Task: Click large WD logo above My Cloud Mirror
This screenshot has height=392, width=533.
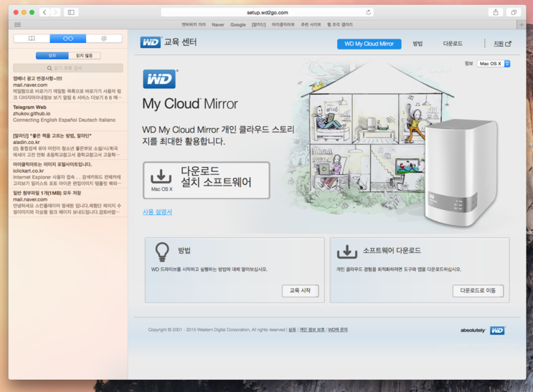Action: tap(160, 79)
